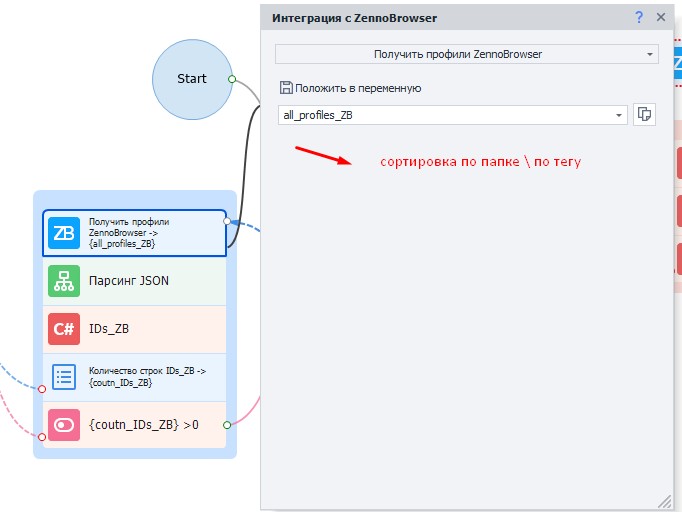Image resolution: width=682 pixels, height=512 pixels.
Task: Click the green JSON parsing icon
Action: tap(64, 281)
